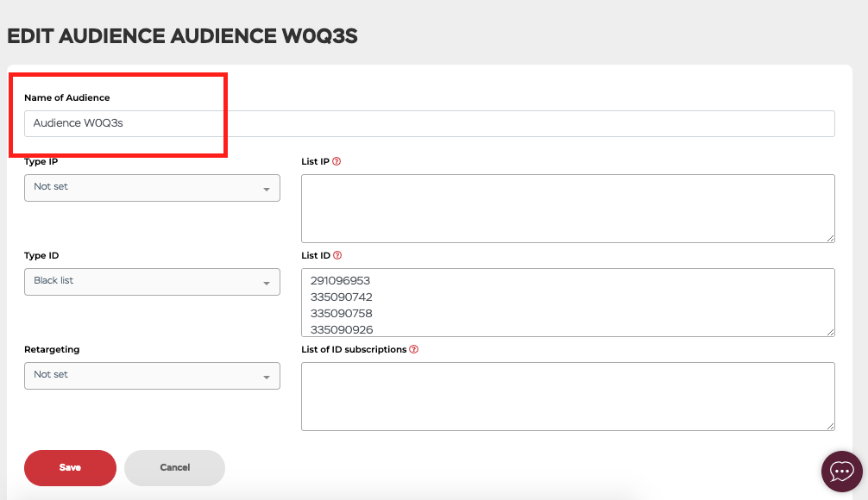This screenshot has height=500, width=868.
Task: Click the Type ID label
Action: click(41, 255)
